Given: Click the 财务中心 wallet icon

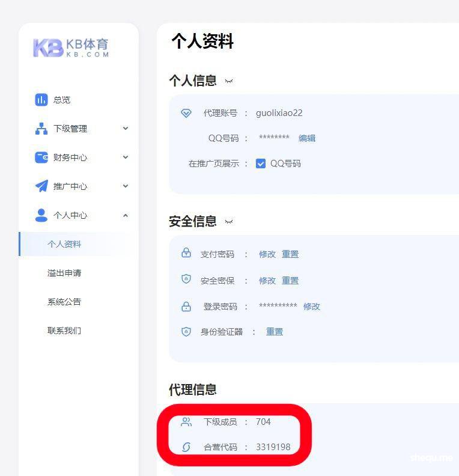Looking at the screenshot, I should (x=41, y=157).
